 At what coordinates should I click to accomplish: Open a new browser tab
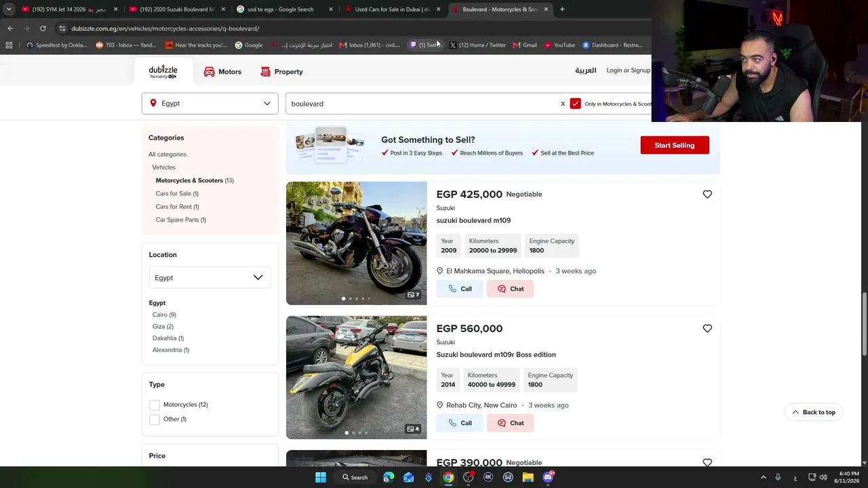point(562,9)
